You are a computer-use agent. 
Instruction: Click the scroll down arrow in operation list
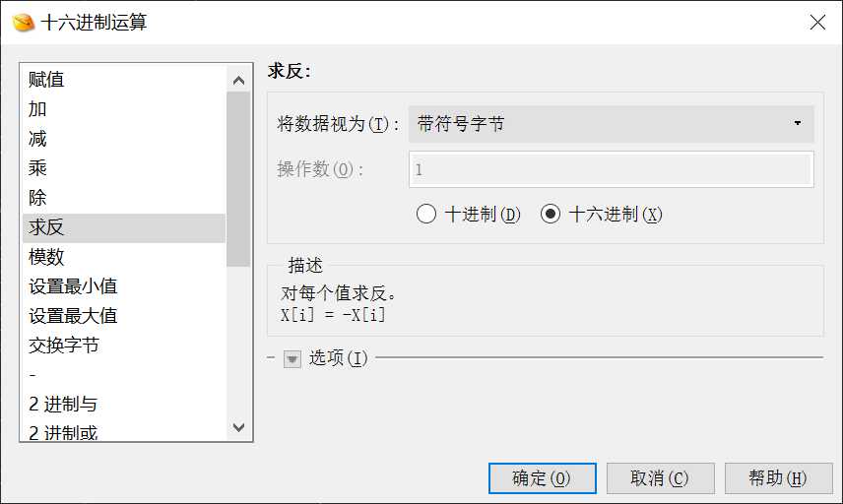click(238, 427)
